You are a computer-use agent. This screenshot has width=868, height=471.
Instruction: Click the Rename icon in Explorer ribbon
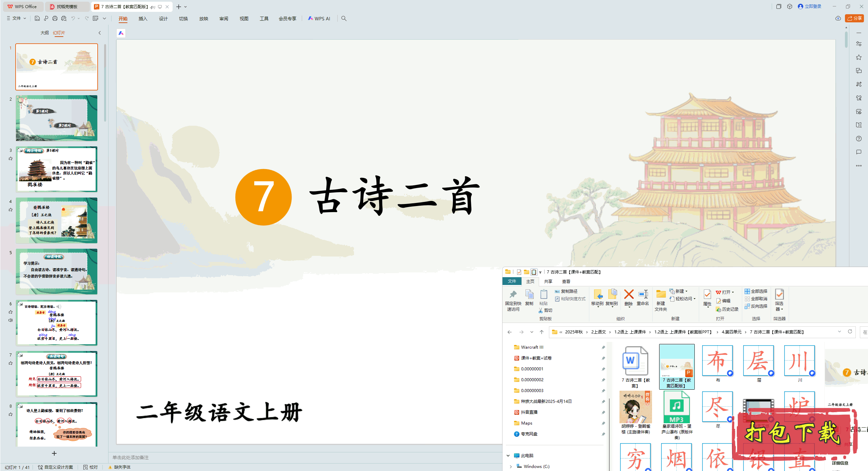(x=643, y=294)
